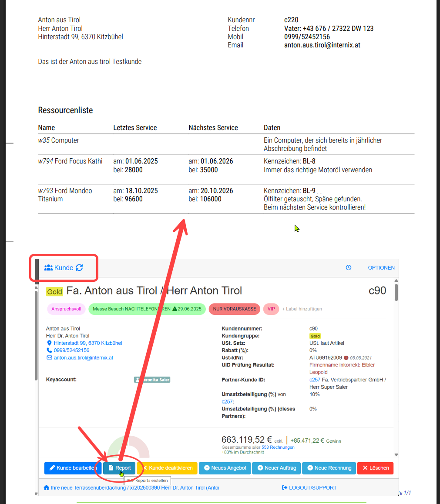The height and width of the screenshot is (504, 440).
Task: Click the Kunde people icon in header
Action: pos(48,267)
